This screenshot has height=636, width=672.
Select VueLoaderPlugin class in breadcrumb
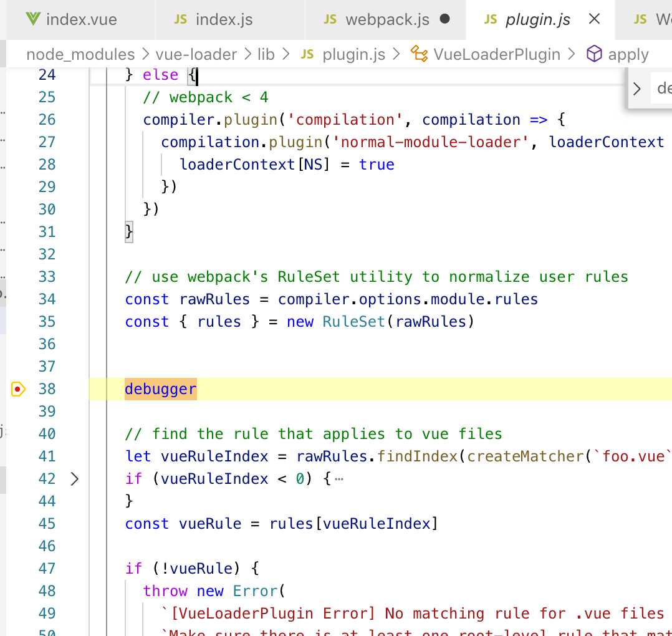(x=497, y=54)
